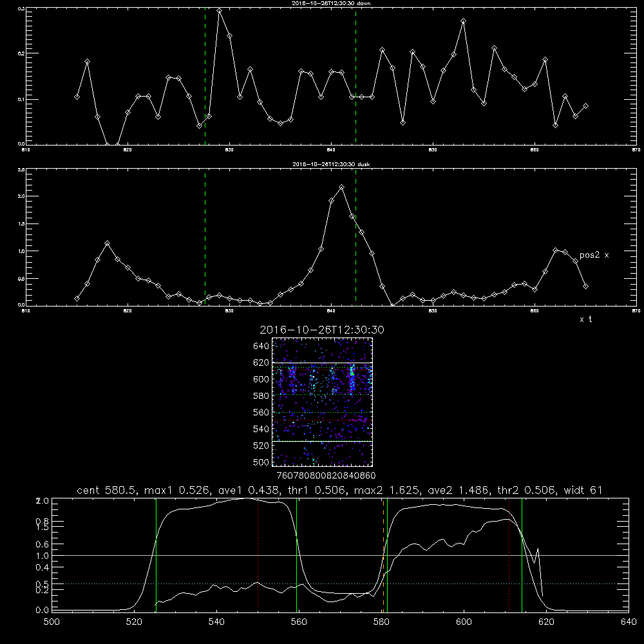
Task: Click the red dotted line near 550
Action: pos(258,555)
